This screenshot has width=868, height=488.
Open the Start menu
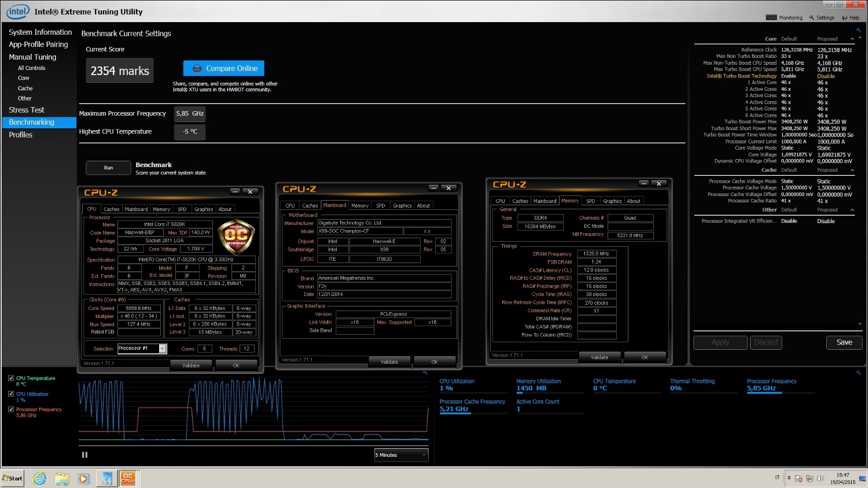click(13, 478)
